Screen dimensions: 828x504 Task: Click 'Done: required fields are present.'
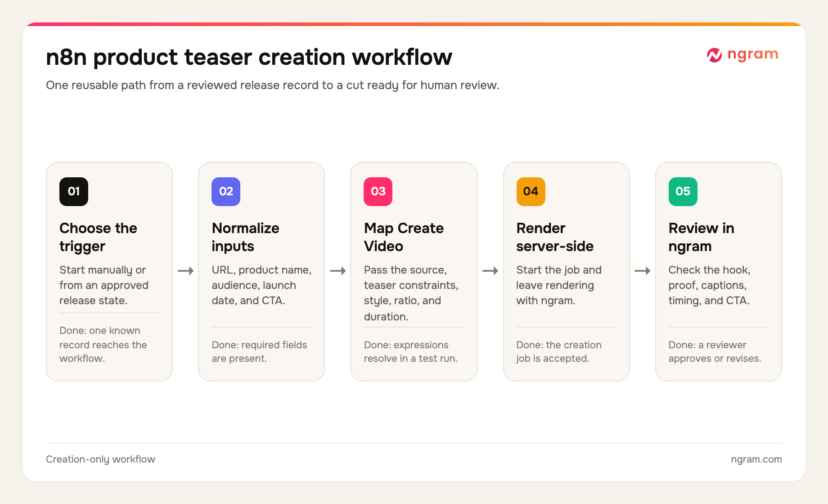point(259,351)
